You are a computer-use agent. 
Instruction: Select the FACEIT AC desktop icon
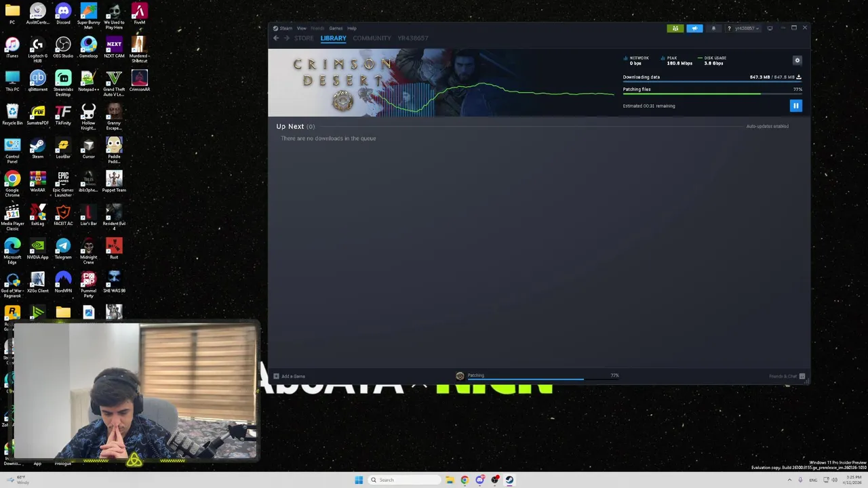coord(63,215)
